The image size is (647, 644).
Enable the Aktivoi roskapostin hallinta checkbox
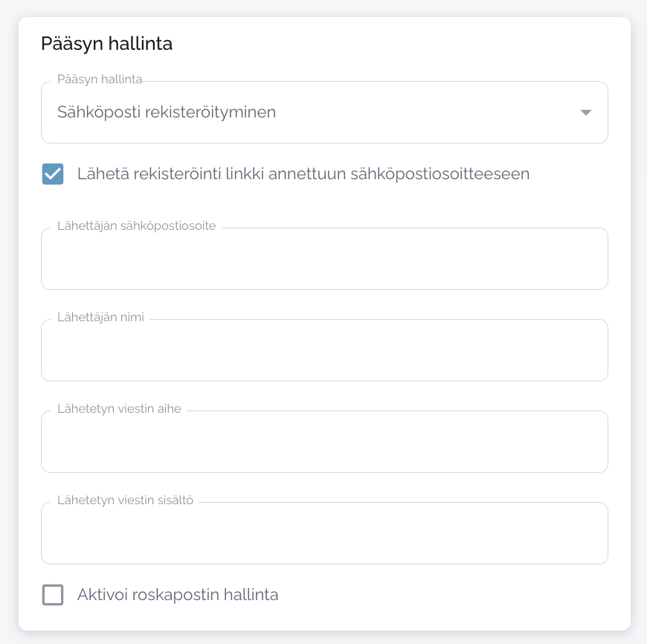pyautogui.click(x=53, y=595)
